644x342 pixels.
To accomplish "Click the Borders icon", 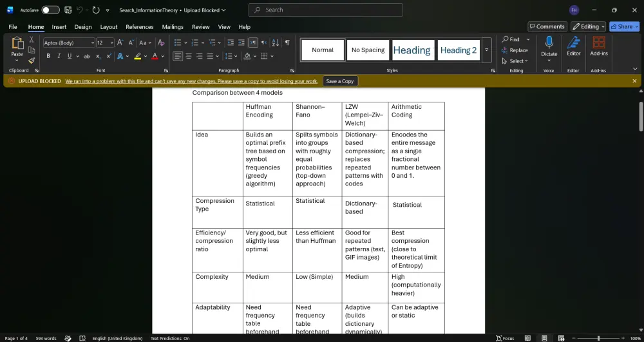I will click(264, 56).
